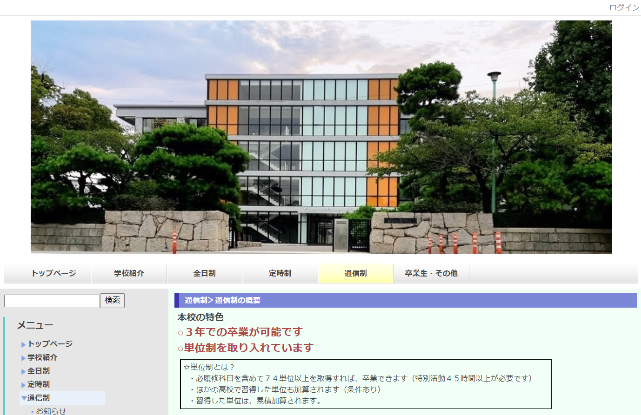Open the トップページ tab in navigation bar
641x415 pixels.
tap(54, 273)
